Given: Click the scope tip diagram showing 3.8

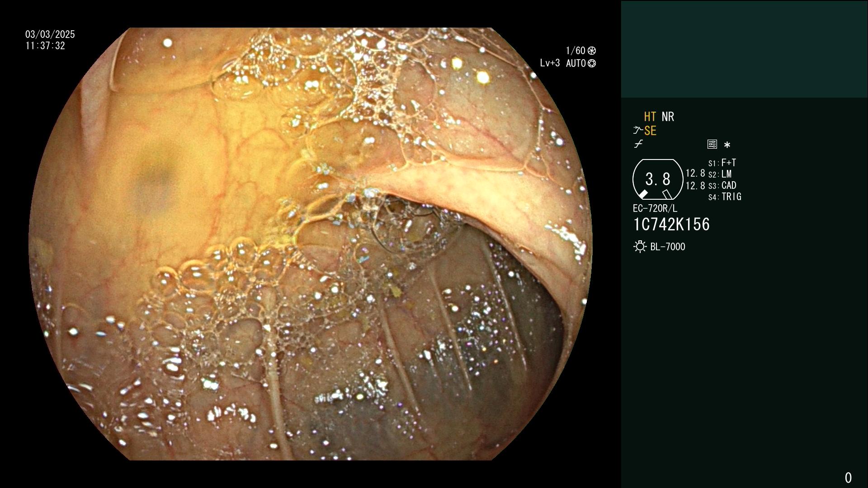Looking at the screenshot, I should [658, 179].
